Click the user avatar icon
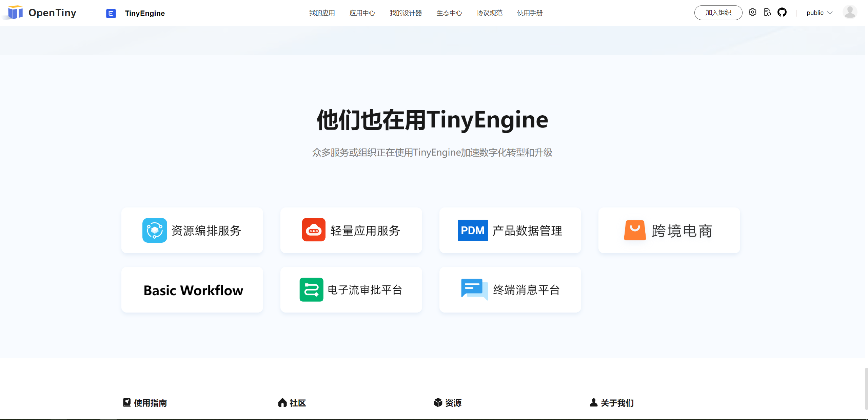 [850, 13]
